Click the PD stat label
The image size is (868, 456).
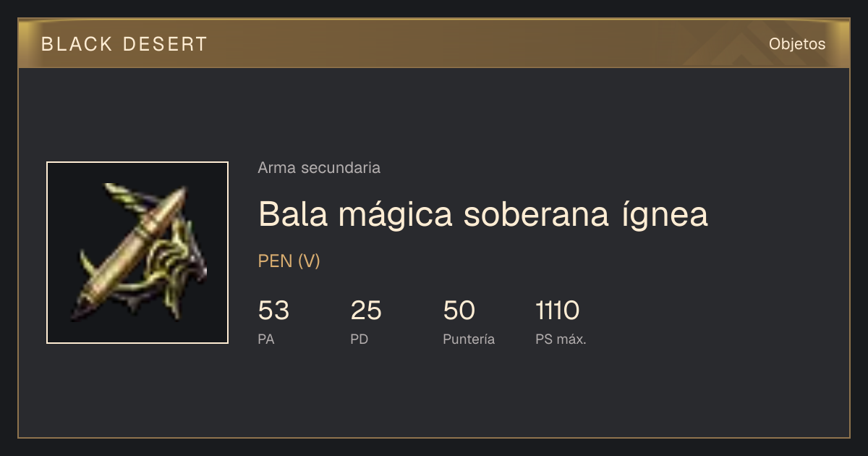click(x=359, y=339)
